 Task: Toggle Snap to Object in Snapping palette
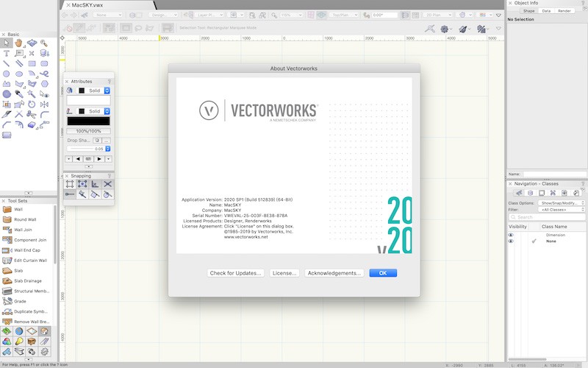(82, 184)
